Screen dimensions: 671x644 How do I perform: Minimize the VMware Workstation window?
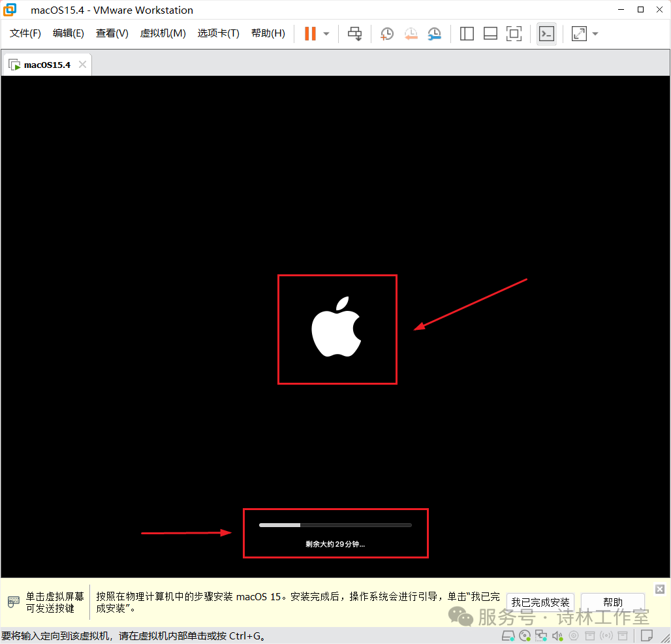[x=621, y=9]
